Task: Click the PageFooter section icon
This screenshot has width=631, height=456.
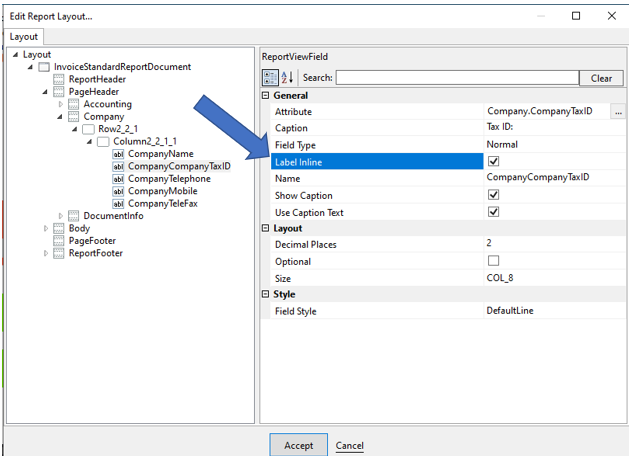Action: click(x=59, y=241)
